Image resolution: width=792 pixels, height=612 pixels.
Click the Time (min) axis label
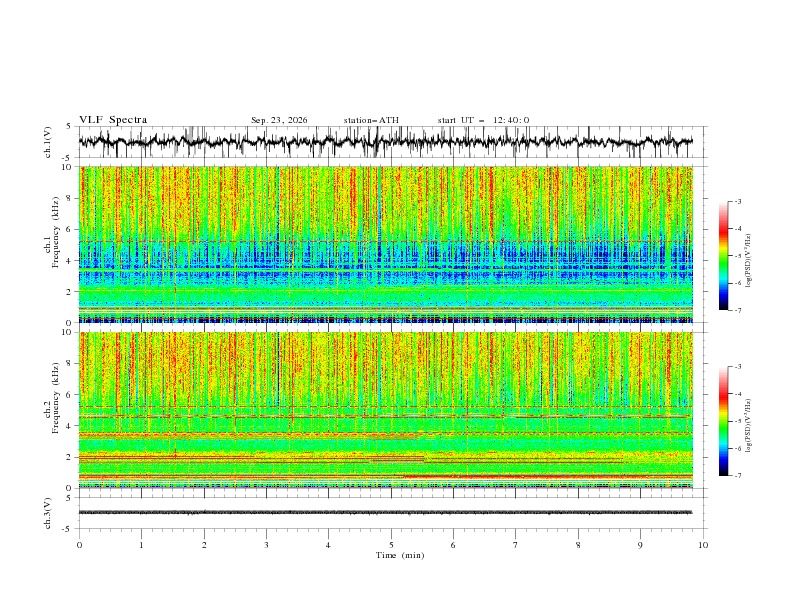point(400,555)
